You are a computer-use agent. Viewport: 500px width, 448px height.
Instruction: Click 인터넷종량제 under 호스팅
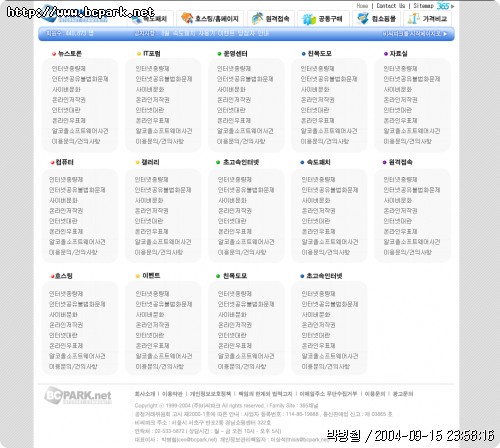66,294
